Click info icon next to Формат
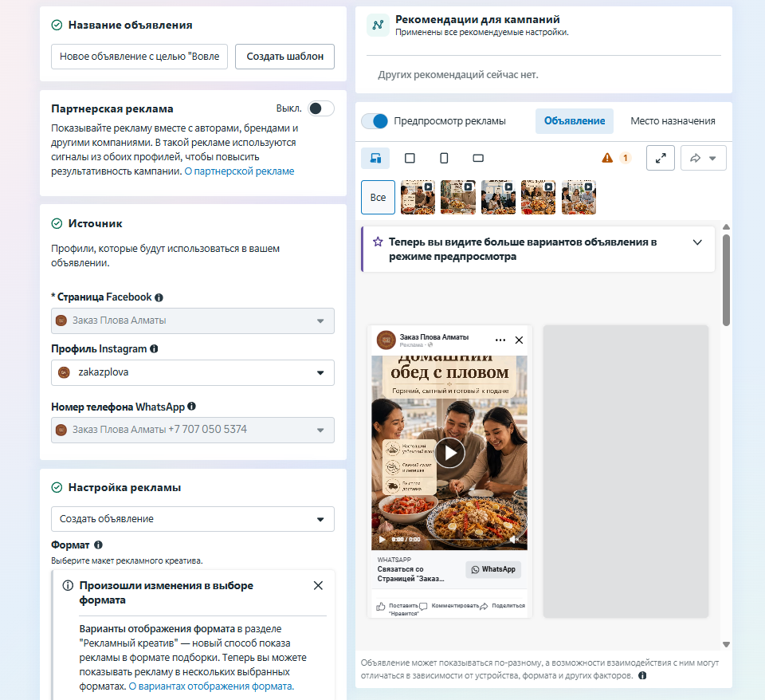 point(98,545)
